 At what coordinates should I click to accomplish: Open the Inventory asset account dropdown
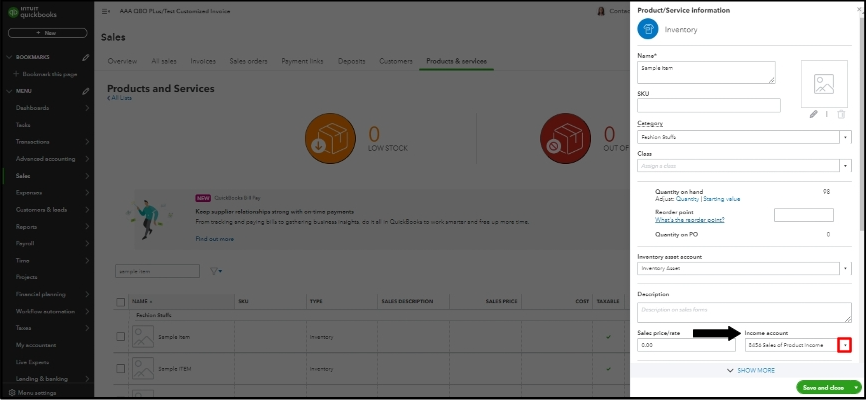846,269
